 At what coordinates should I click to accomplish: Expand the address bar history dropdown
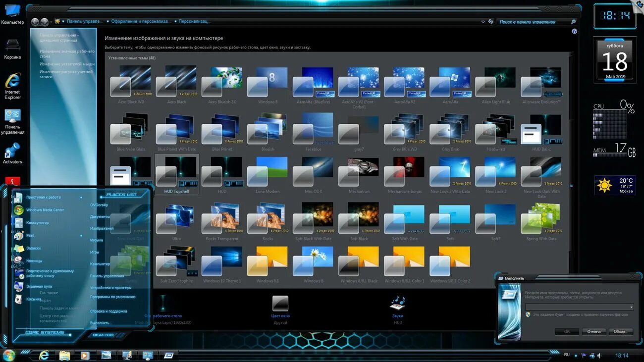click(x=483, y=22)
